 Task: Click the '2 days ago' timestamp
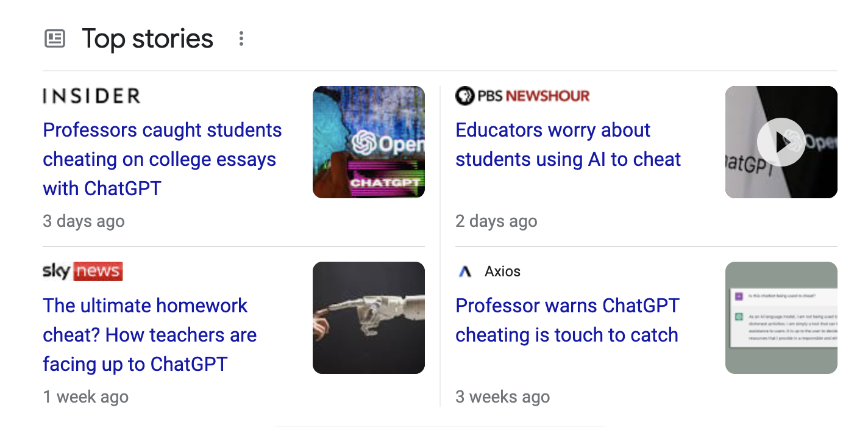pos(496,221)
